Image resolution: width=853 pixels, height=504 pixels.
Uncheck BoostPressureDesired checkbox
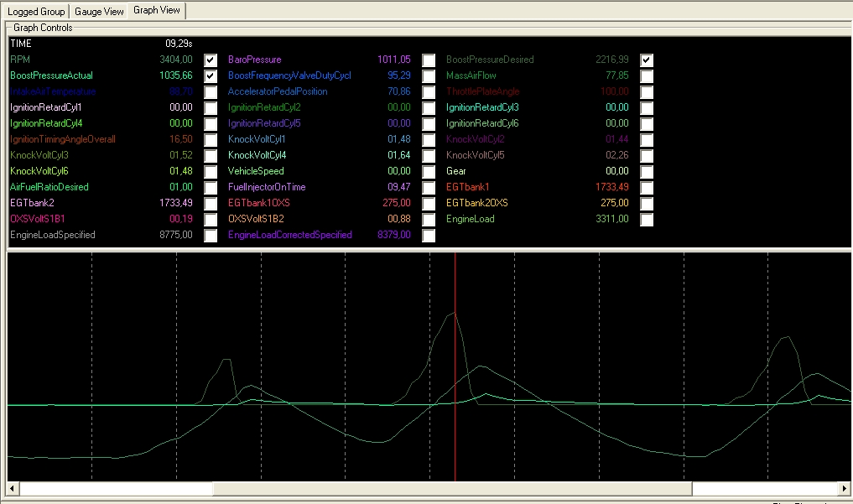(647, 60)
